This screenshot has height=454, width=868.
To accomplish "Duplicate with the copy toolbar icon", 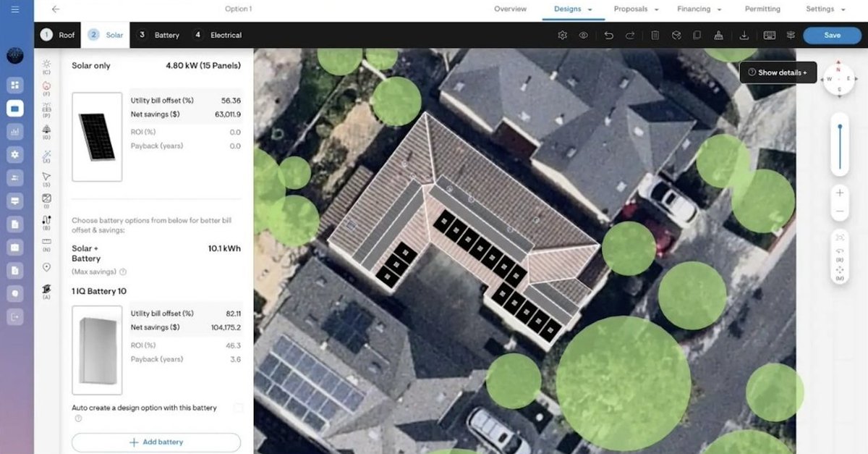I will [x=697, y=35].
